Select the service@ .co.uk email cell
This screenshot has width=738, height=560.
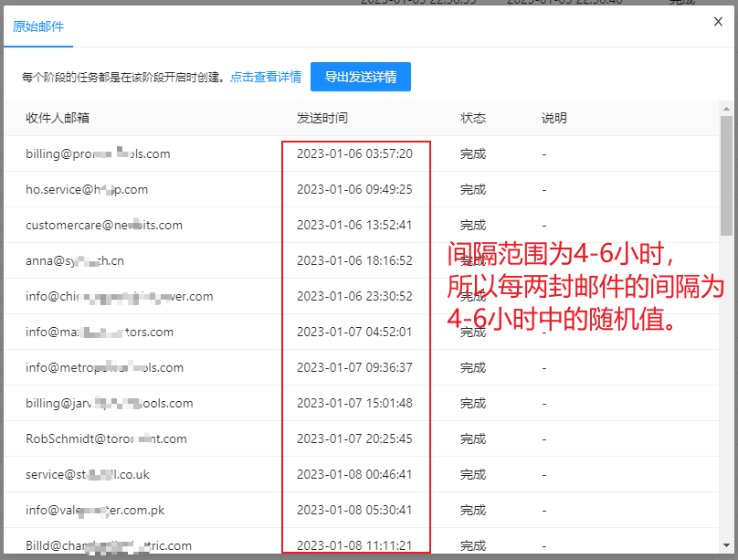pos(88,474)
